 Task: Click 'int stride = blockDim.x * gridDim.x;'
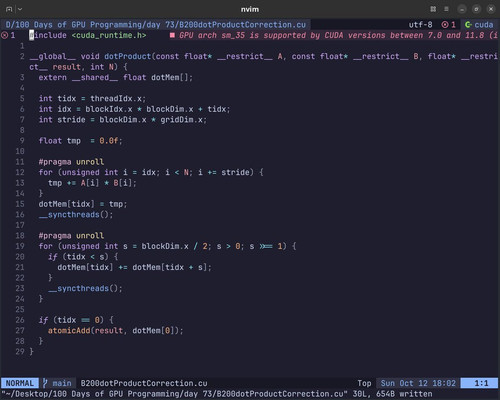click(x=122, y=120)
